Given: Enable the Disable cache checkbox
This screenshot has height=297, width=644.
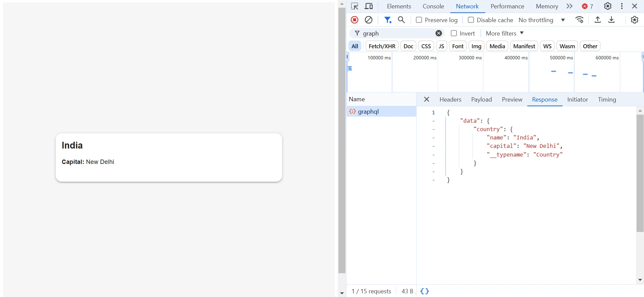Looking at the screenshot, I should (x=471, y=20).
